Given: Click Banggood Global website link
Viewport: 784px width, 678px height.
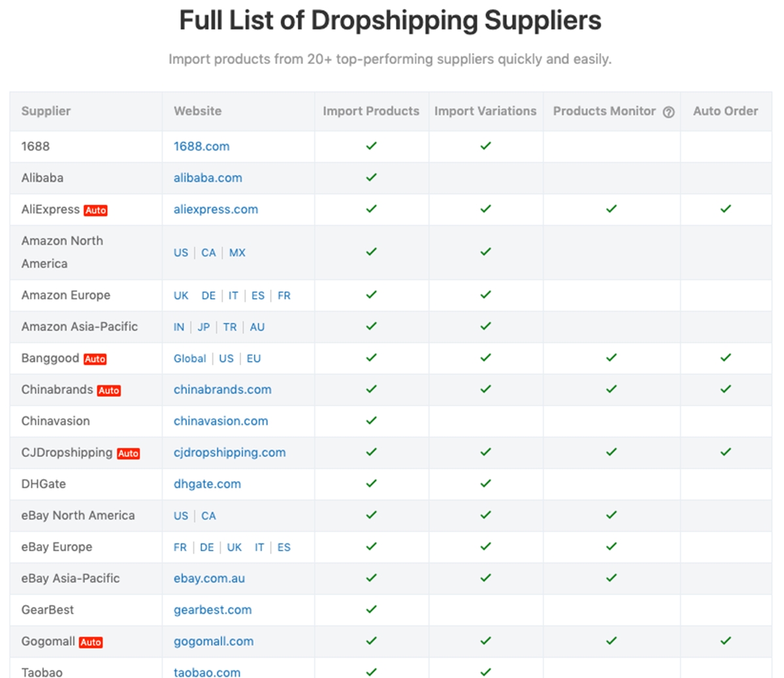Looking at the screenshot, I should pos(189,358).
